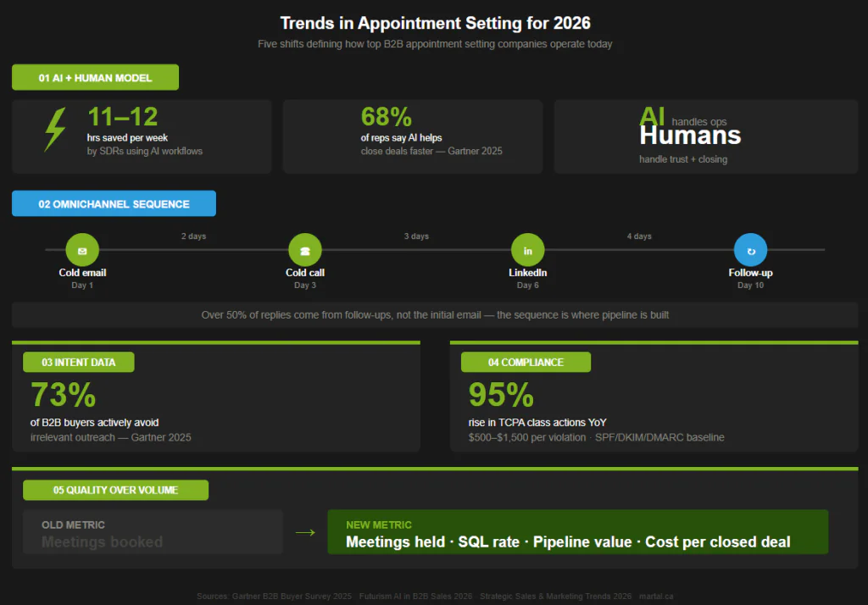This screenshot has width=868, height=605.
Task: Select the 01 AI + HUMAN MODEL badge
Action: [x=95, y=77]
